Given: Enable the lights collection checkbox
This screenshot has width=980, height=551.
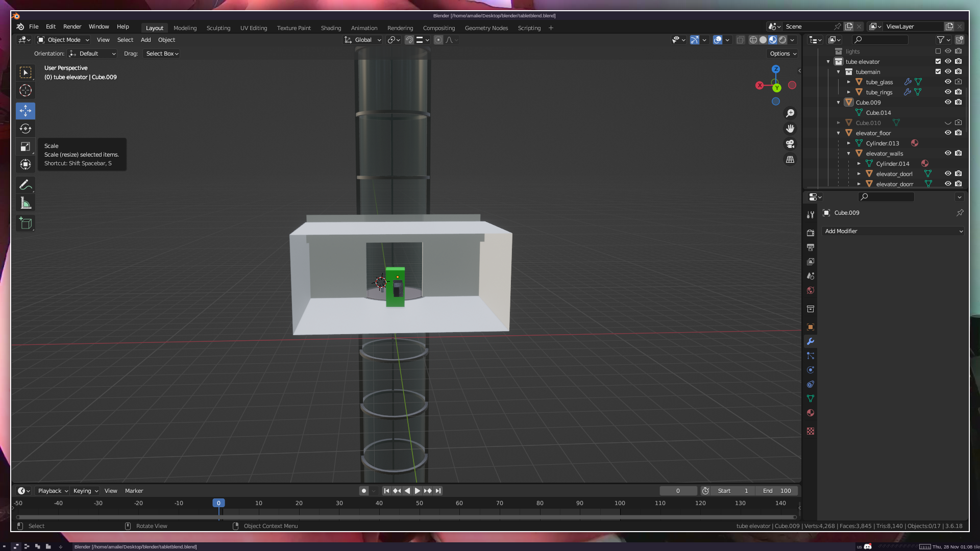Looking at the screenshot, I should click(x=938, y=51).
